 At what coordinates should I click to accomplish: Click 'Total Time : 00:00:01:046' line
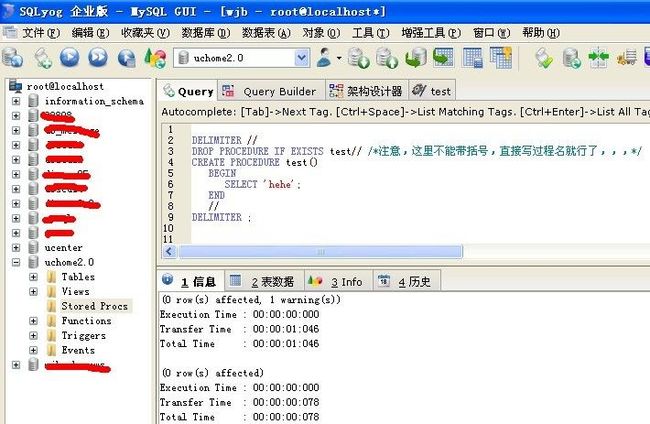point(240,344)
